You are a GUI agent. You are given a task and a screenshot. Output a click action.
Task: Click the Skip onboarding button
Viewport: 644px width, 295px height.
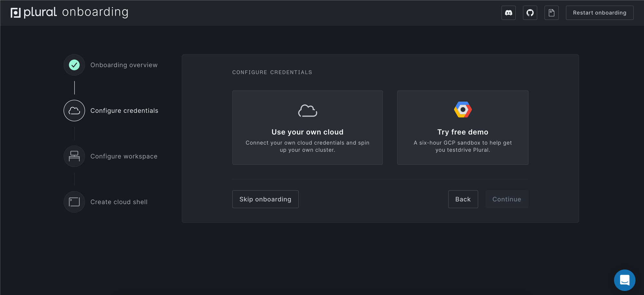pyautogui.click(x=265, y=199)
